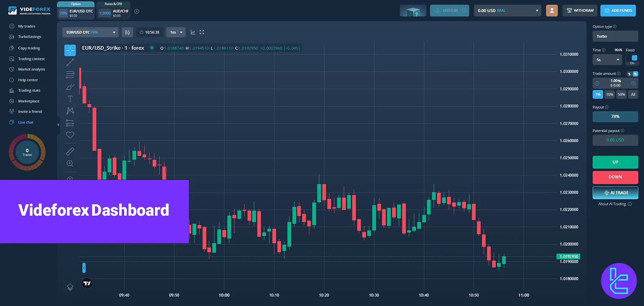This screenshot has width=644, height=306.
Task: View Trading stats
Action: [29, 90]
